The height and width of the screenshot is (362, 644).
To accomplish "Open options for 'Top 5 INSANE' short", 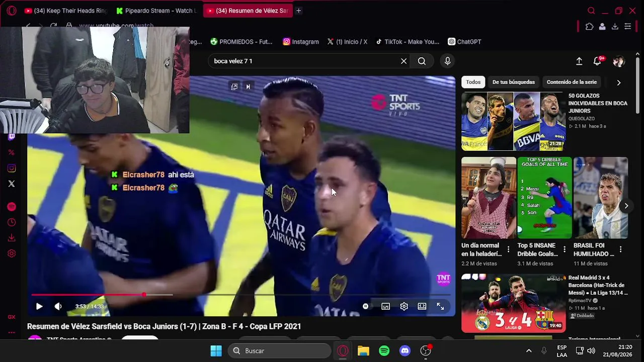I will [x=565, y=249].
